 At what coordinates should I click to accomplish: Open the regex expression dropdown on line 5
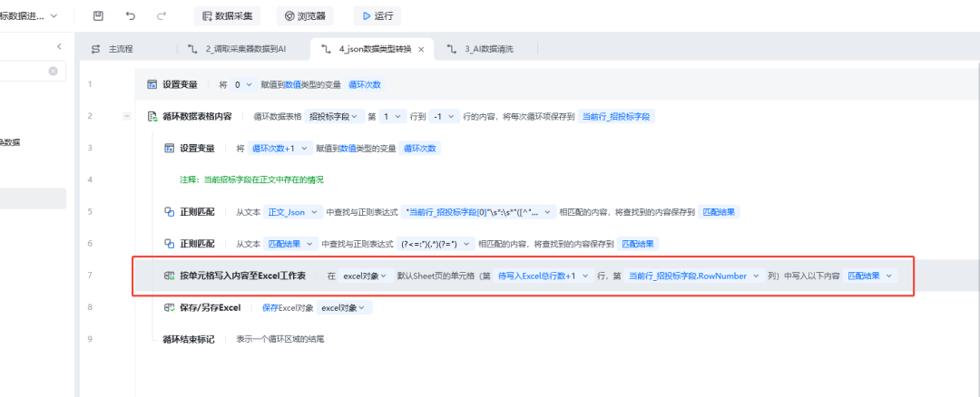pos(478,211)
